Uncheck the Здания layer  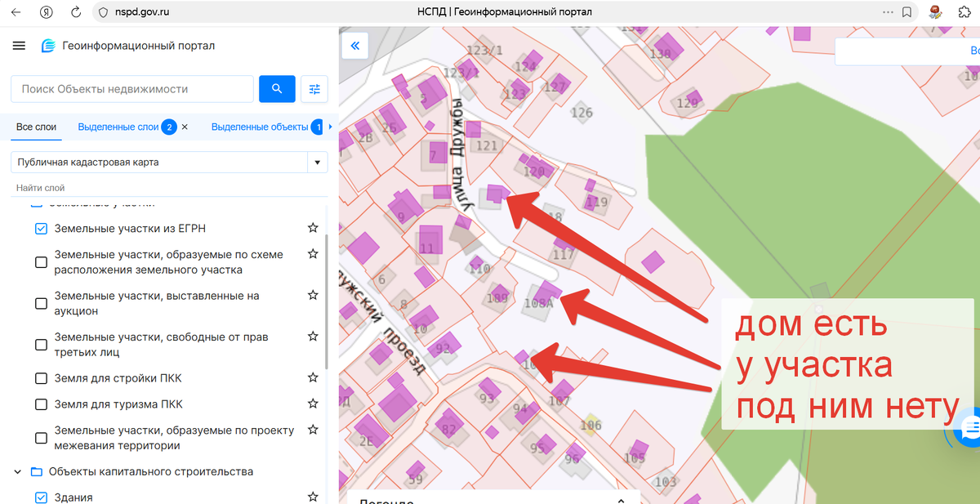[41, 497]
